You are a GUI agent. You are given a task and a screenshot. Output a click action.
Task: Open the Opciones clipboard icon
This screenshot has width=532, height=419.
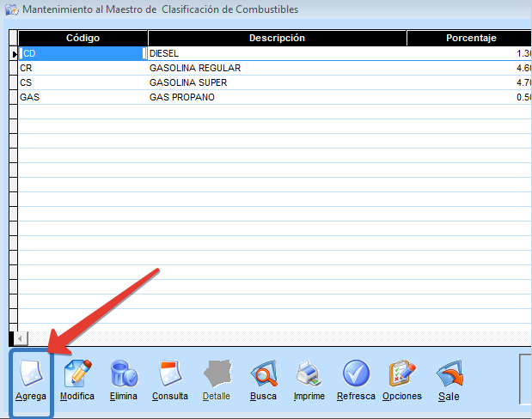(401, 374)
